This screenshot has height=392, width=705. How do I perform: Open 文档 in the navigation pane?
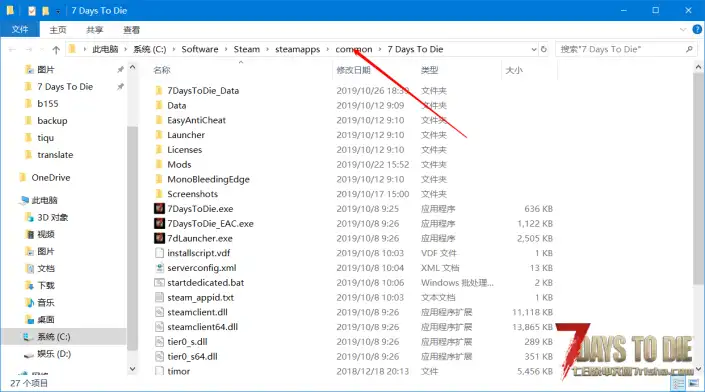tap(46, 269)
